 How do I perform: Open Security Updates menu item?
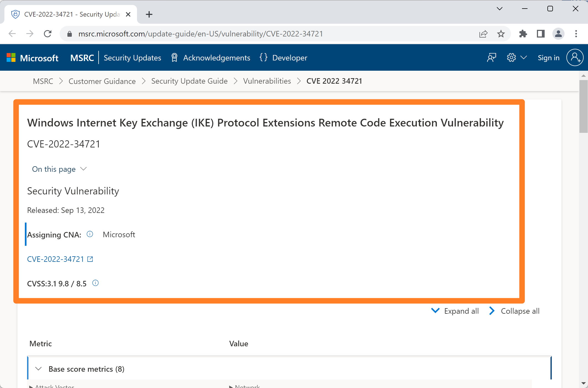click(x=132, y=58)
